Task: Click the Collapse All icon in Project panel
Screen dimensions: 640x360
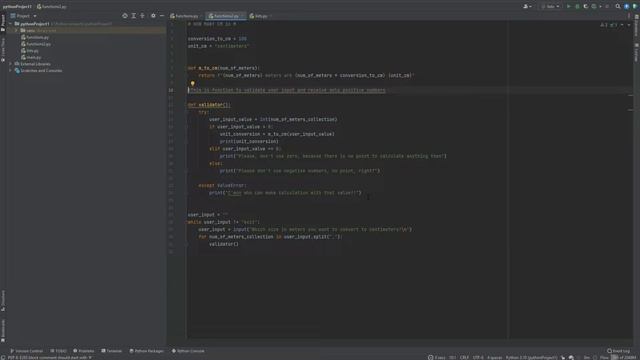Action: 142,16
